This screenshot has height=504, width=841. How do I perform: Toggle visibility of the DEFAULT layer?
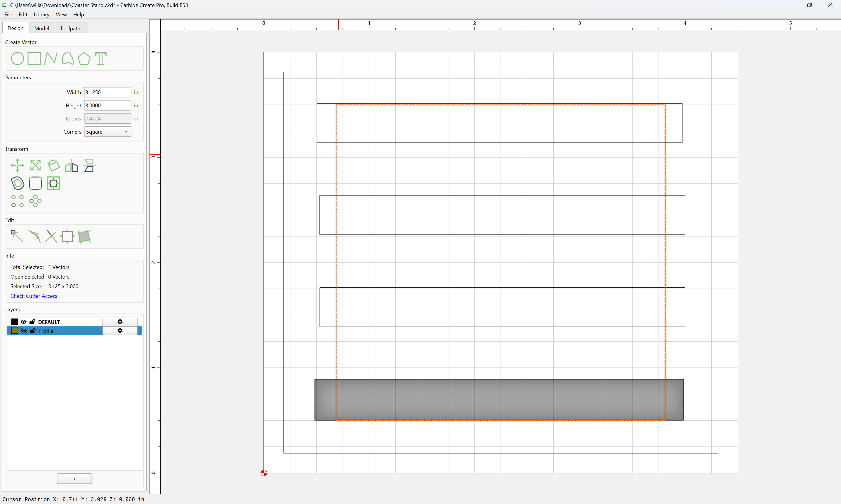pos(23,322)
